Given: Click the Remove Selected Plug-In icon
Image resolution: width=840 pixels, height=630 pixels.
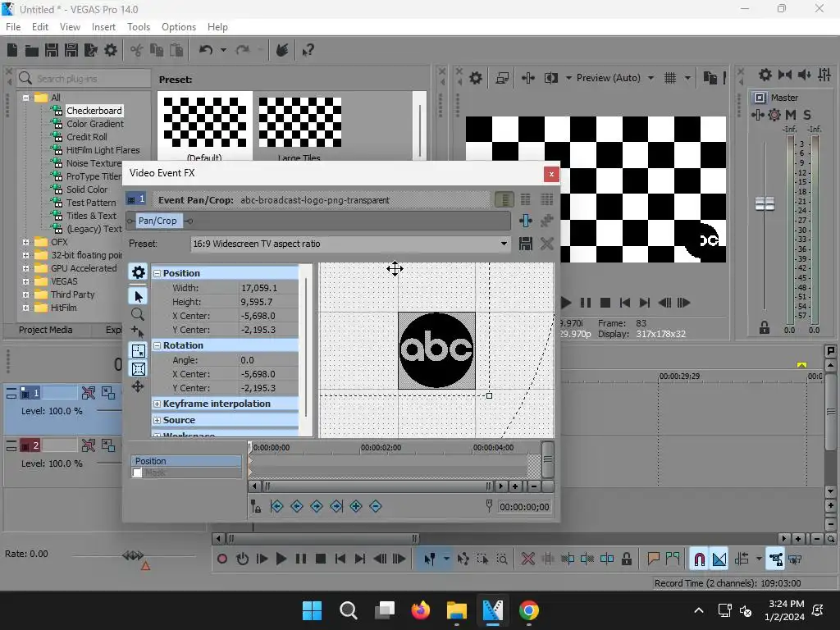Looking at the screenshot, I should (x=547, y=221).
